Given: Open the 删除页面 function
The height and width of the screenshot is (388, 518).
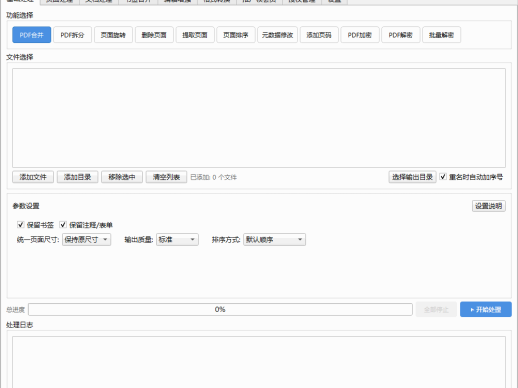Looking at the screenshot, I should point(154,35).
